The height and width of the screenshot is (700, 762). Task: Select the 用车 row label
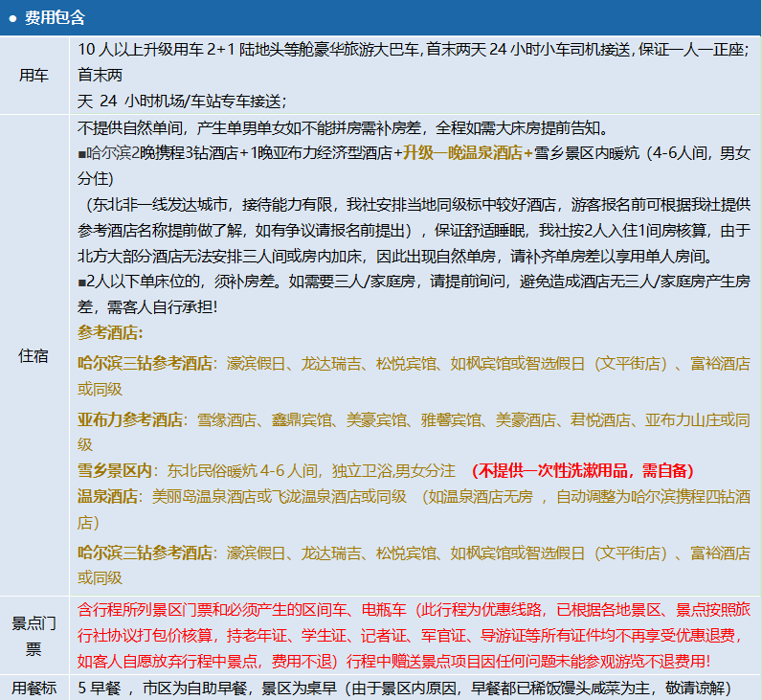[34, 76]
